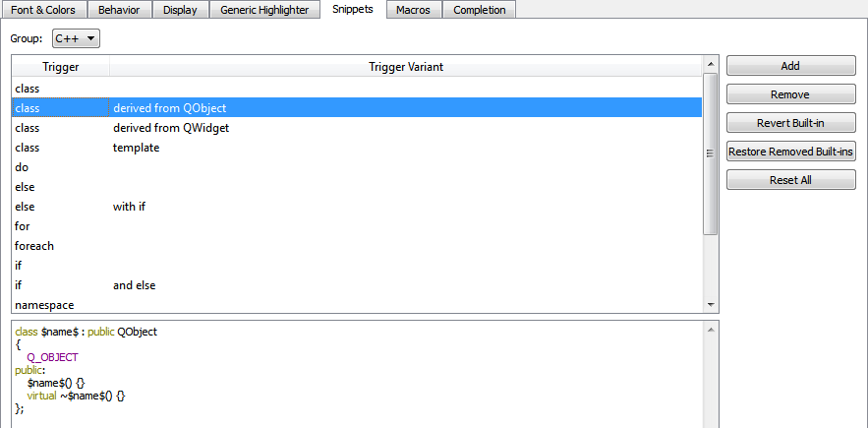
Task: Open the Behavior tab
Action: click(x=118, y=10)
